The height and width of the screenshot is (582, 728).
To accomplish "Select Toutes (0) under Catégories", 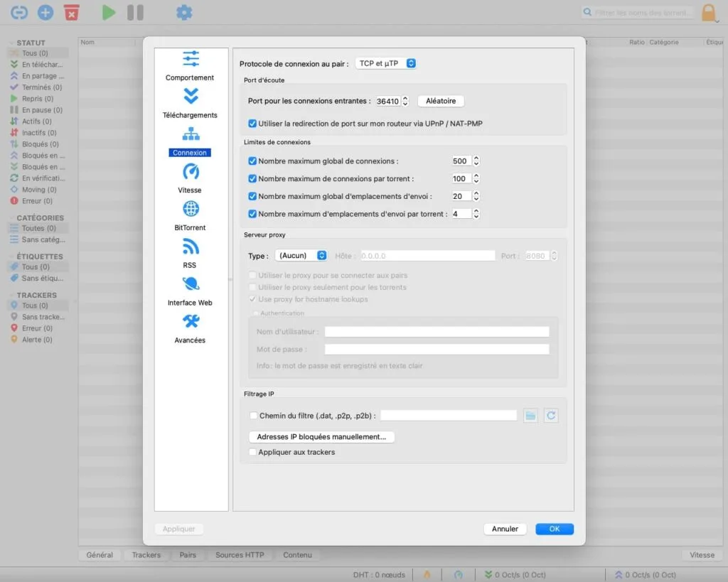I will point(38,228).
